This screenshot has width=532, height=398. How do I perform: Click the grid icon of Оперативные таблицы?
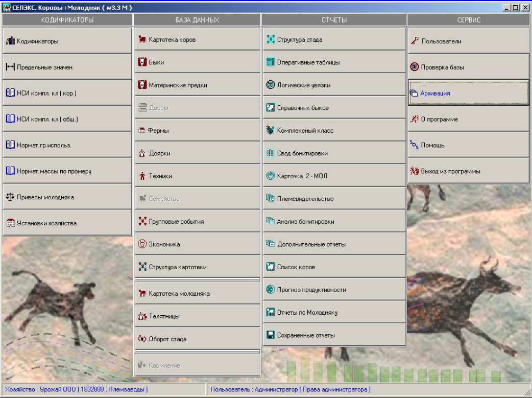(271, 62)
